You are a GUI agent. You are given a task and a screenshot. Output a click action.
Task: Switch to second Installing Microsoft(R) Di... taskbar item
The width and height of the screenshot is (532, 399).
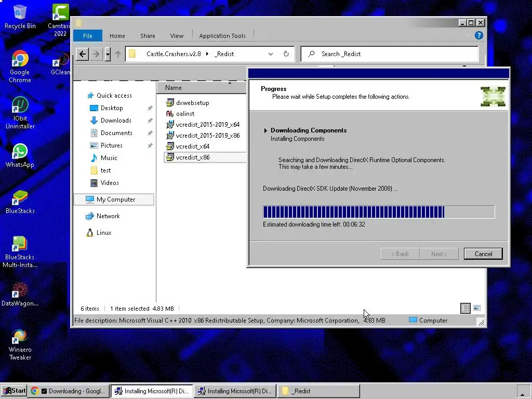point(235,391)
